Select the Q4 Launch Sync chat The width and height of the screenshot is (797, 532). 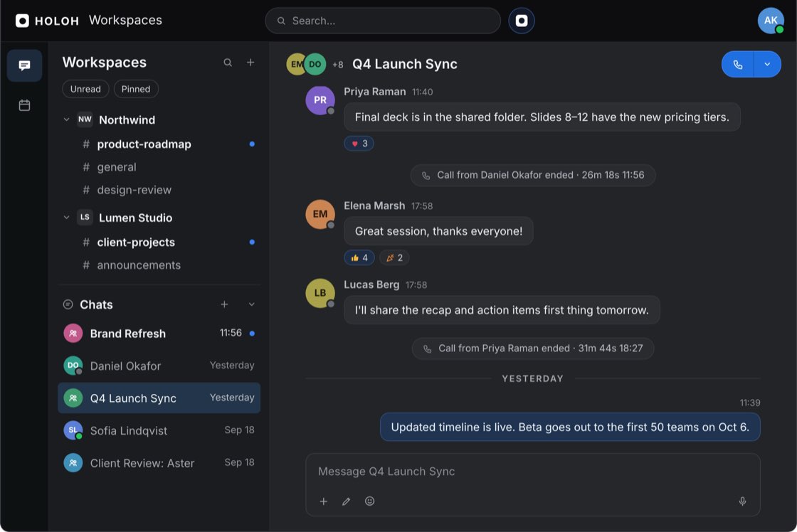pyautogui.click(x=159, y=398)
